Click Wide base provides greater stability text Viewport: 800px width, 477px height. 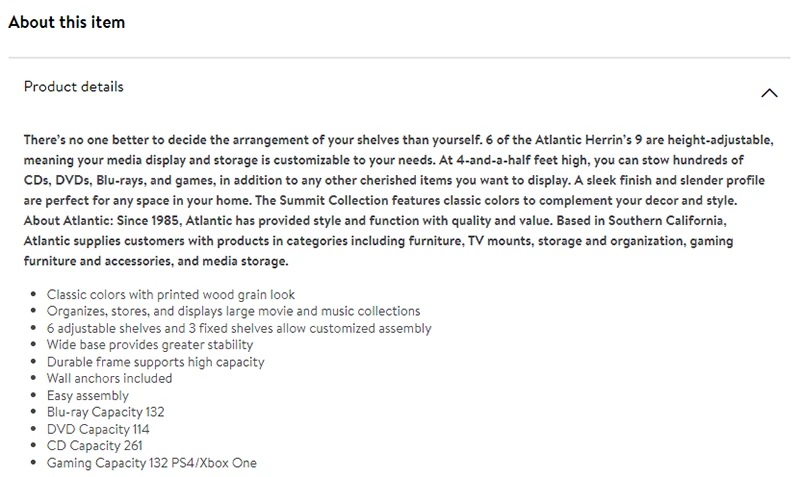pos(150,345)
